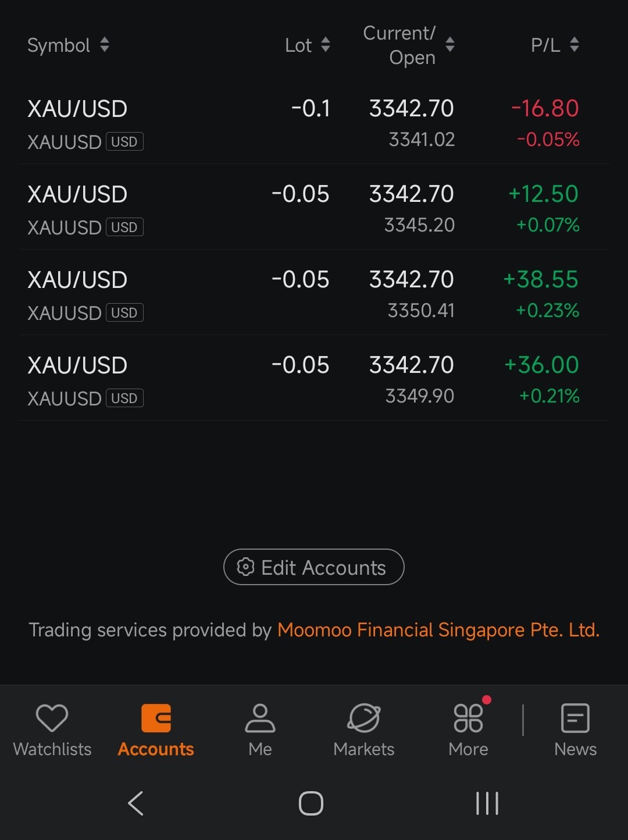Tap the orange Accounts wallet icon
The image size is (628, 840).
tap(156, 718)
